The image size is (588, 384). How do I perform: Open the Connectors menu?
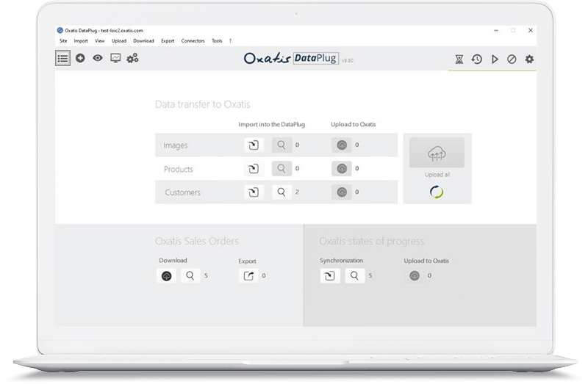(x=193, y=41)
